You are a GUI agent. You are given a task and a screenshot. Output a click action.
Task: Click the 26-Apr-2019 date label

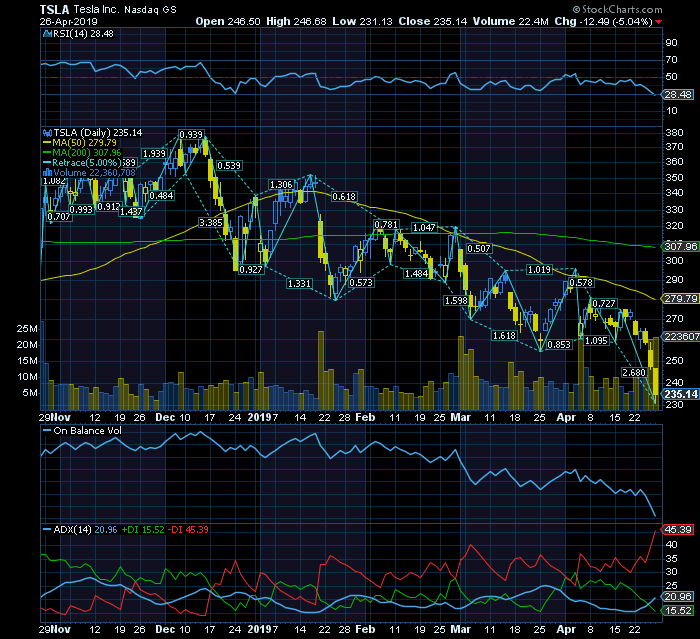click(68, 21)
